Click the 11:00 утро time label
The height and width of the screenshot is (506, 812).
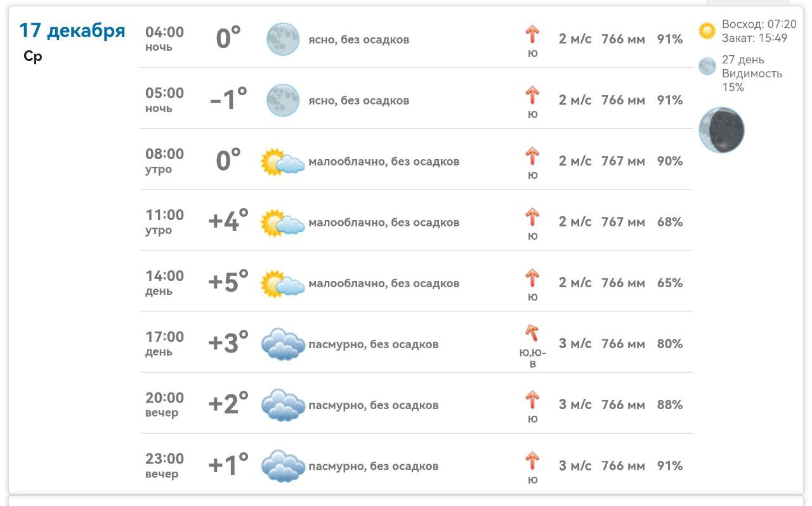164,221
